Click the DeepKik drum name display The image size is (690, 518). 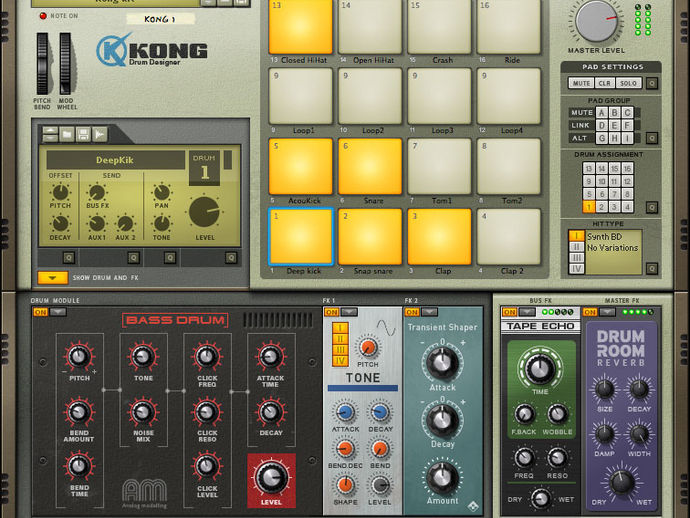[x=115, y=160]
